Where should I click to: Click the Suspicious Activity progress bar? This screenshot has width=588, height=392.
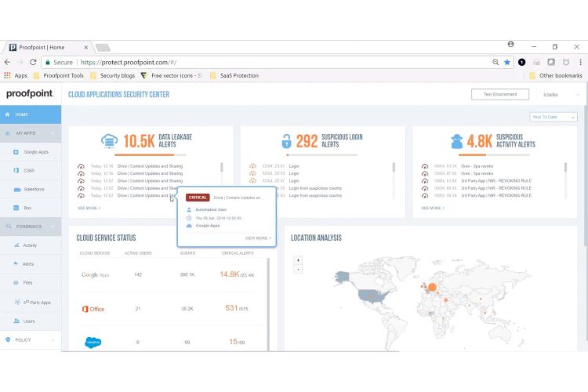[x=493, y=154]
